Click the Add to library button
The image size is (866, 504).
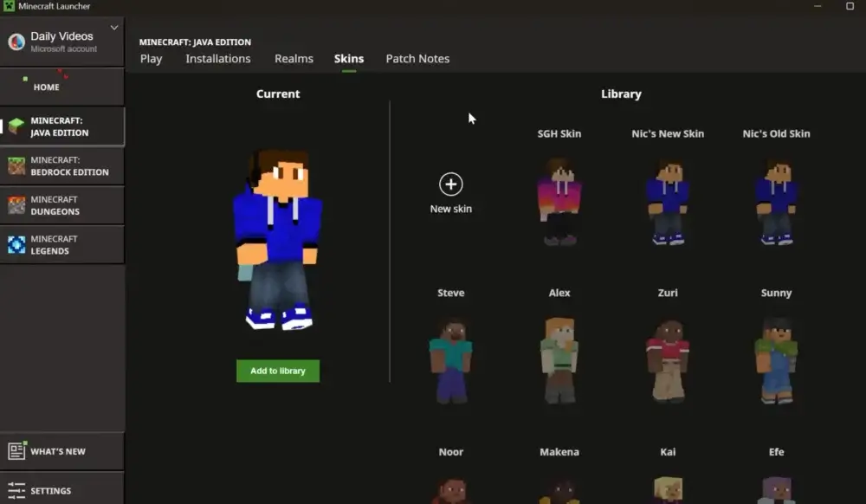[278, 371]
